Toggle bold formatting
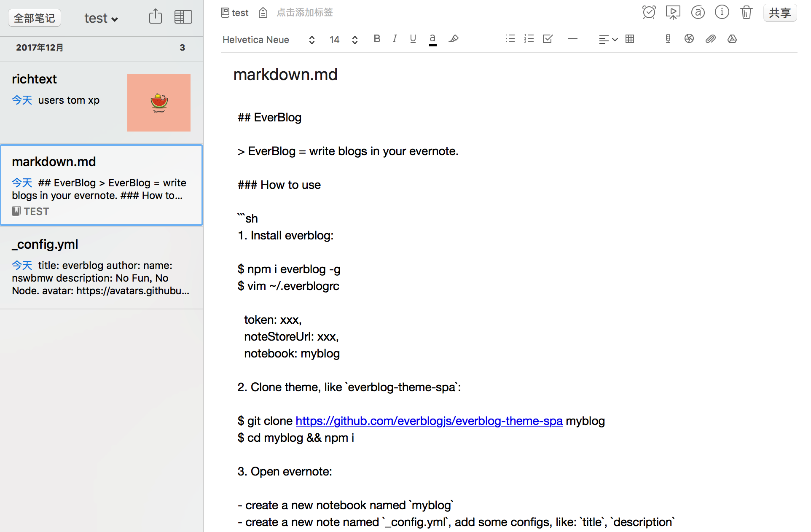This screenshot has width=811, height=532. point(377,39)
